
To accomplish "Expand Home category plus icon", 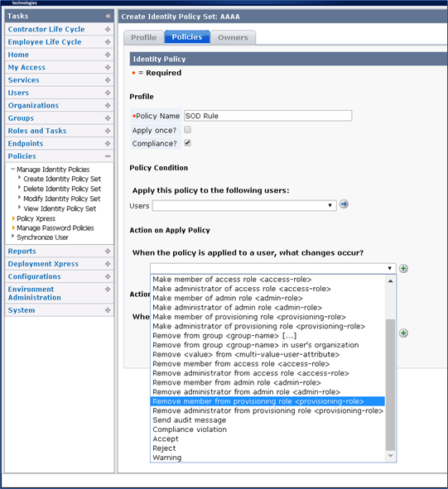I will click(x=108, y=55).
